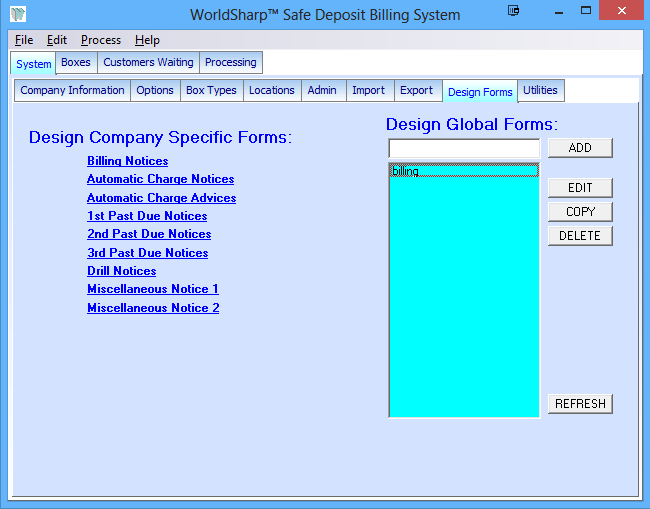This screenshot has height=509, width=650.
Task: Open the File menu
Action: coord(24,40)
